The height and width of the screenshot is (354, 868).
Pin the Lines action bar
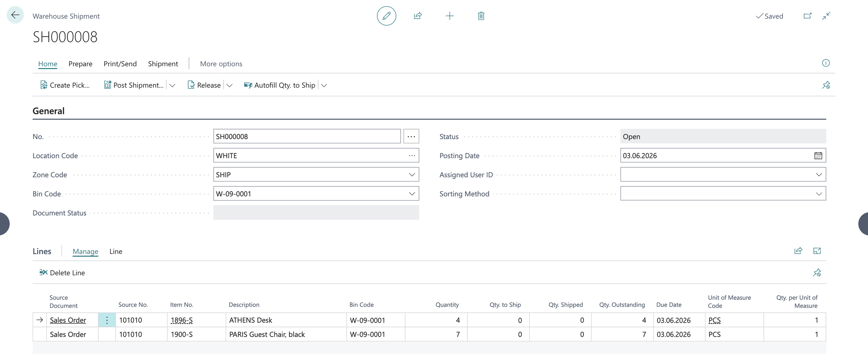click(817, 273)
